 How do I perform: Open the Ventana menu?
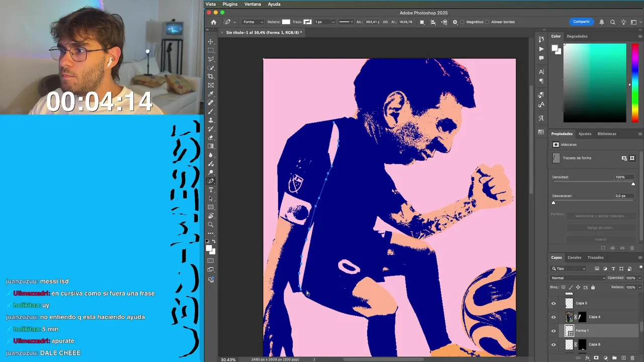pyautogui.click(x=253, y=4)
